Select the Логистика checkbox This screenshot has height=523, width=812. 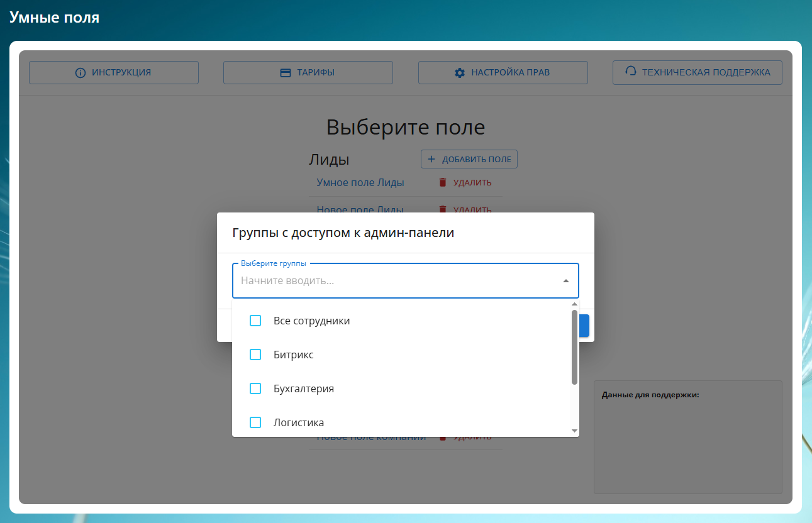(x=255, y=422)
